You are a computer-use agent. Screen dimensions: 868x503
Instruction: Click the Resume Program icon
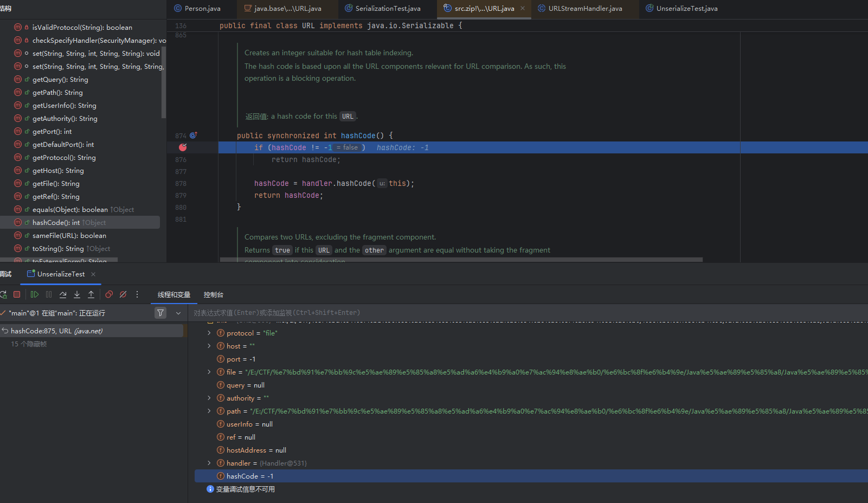(x=35, y=294)
